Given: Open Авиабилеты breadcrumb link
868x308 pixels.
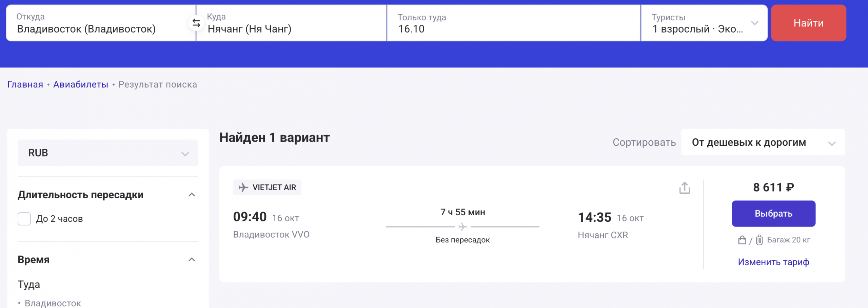Looking at the screenshot, I should tap(81, 85).
